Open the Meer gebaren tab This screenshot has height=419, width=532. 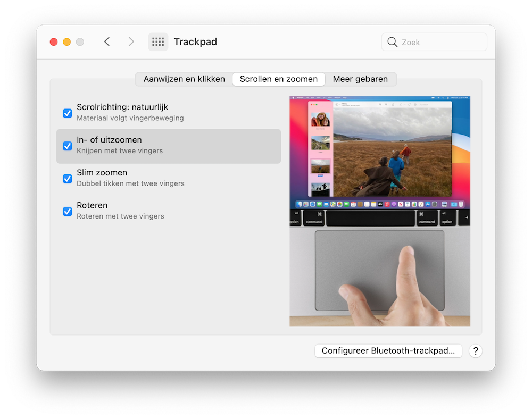[360, 79]
